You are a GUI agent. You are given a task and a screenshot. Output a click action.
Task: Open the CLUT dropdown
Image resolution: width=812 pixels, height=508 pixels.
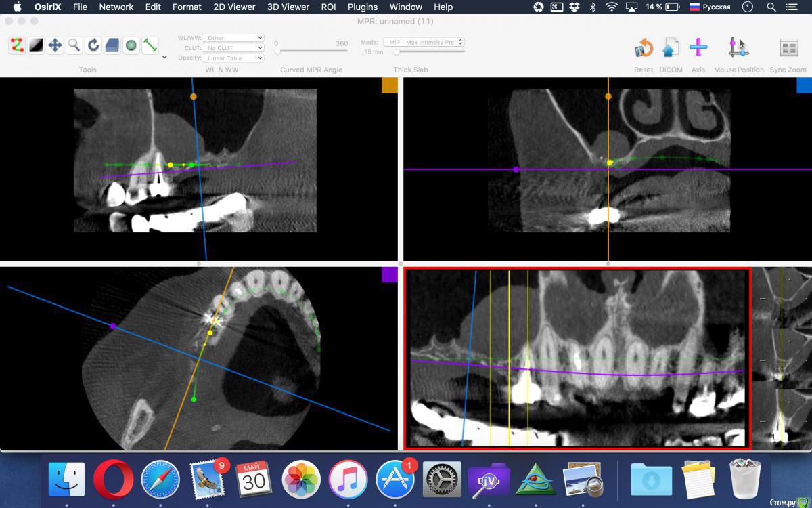coord(234,48)
